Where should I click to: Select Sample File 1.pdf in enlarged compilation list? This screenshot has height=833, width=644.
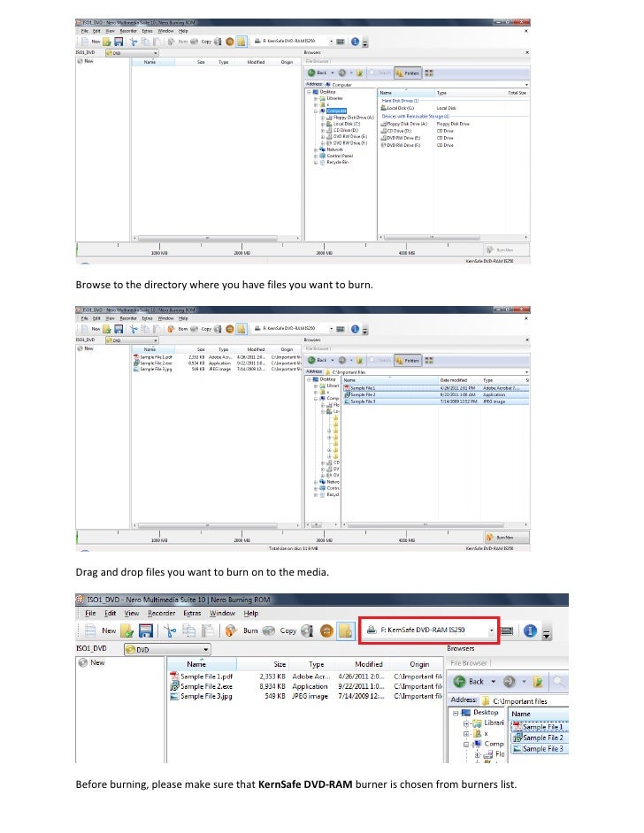click(x=202, y=676)
